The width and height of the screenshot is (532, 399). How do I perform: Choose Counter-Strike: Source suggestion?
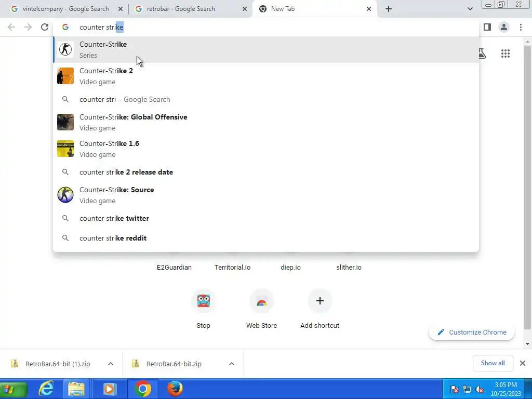[x=266, y=195]
